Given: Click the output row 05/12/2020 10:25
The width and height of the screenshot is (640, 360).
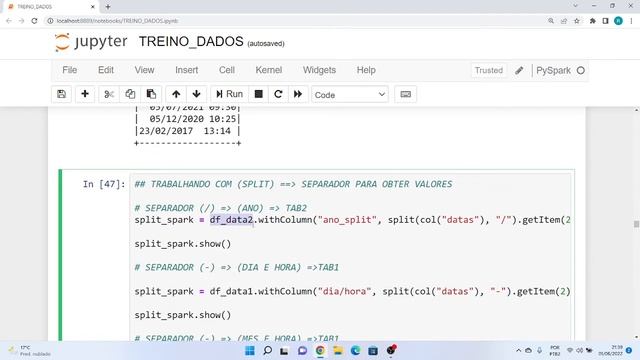Looking at the screenshot, I should point(188,119).
